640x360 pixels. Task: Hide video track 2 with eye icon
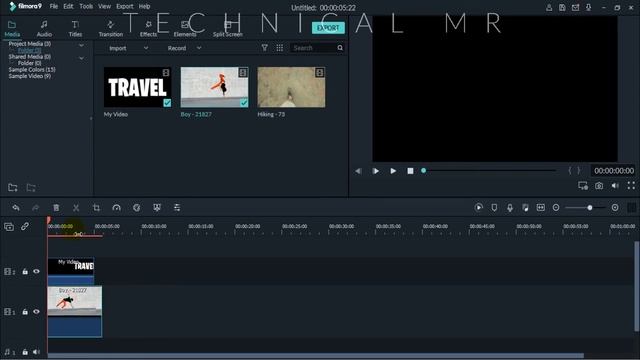[x=36, y=271]
